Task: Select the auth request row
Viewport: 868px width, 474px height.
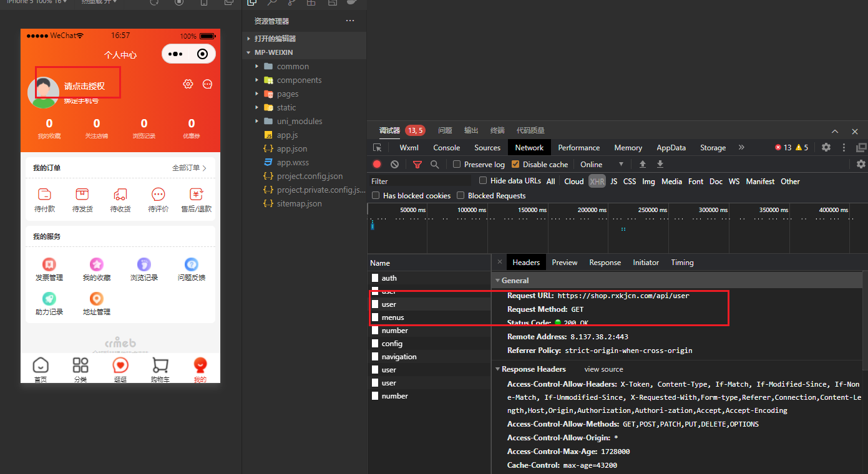Action: click(x=429, y=278)
